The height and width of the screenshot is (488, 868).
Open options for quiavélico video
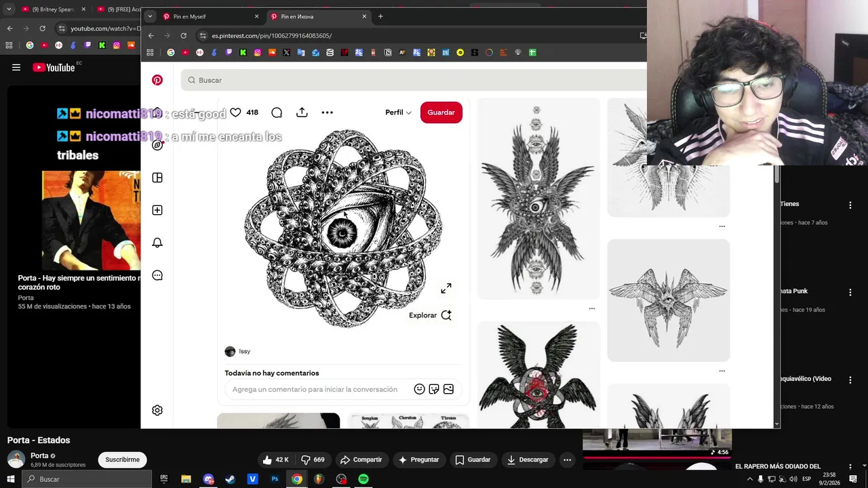[850, 380]
